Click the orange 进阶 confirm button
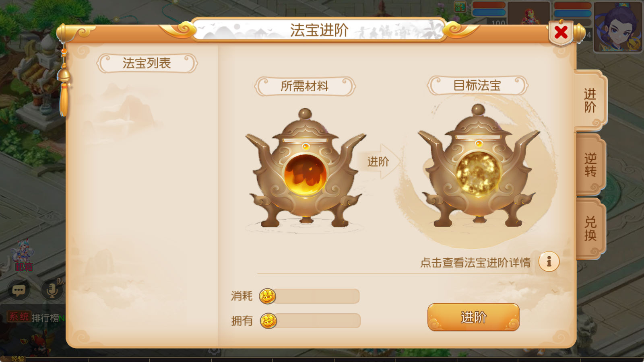Screen dimensions: 644x362 click(x=473, y=317)
